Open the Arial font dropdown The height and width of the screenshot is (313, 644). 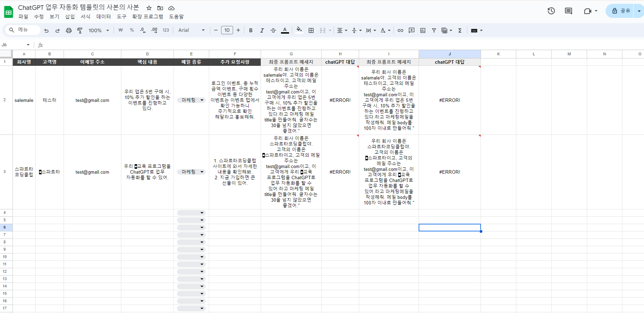click(191, 30)
